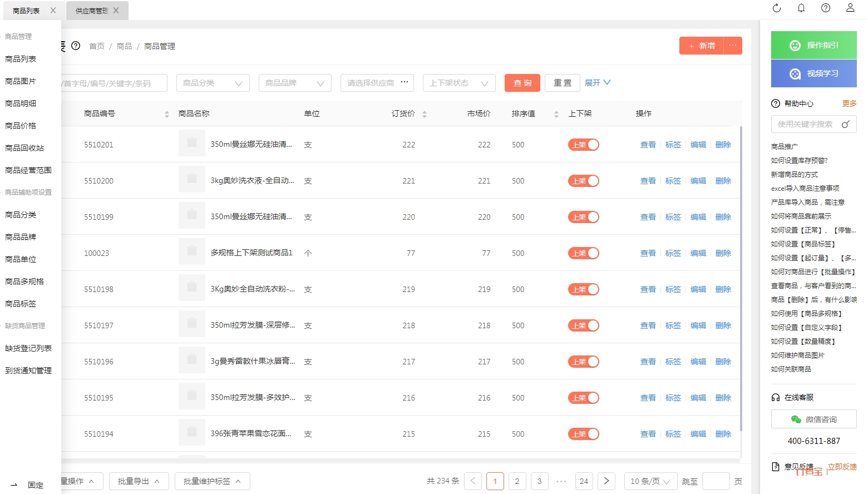Toggle 上架 switch for product 5510201
The width and height of the screenshot is (868, 494).
[583, 145]
